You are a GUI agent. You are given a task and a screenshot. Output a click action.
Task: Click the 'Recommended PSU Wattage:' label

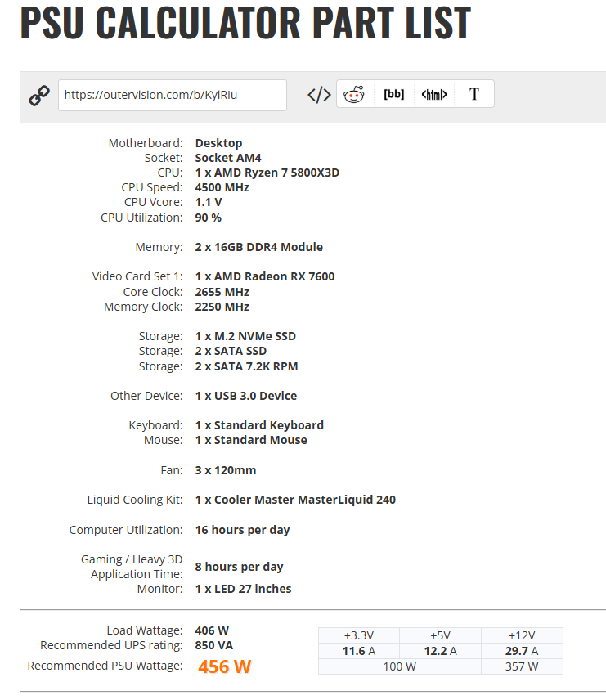(x=105, y=666)
